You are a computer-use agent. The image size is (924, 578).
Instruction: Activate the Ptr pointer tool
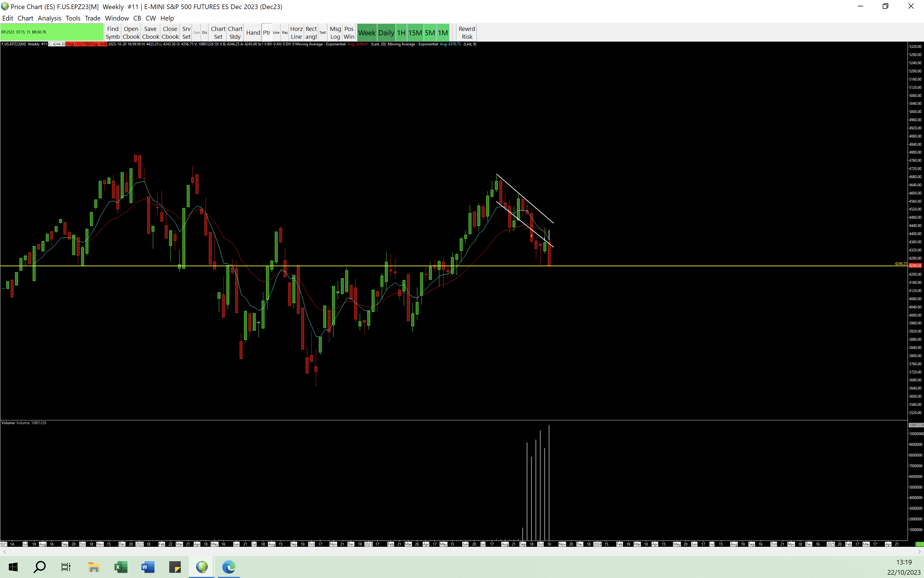(267, 32)
